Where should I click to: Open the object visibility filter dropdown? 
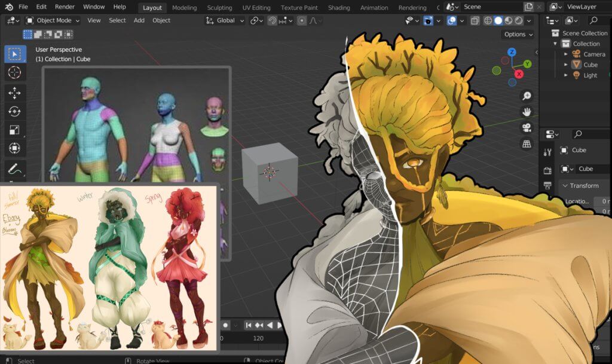[x=411, y=21]
